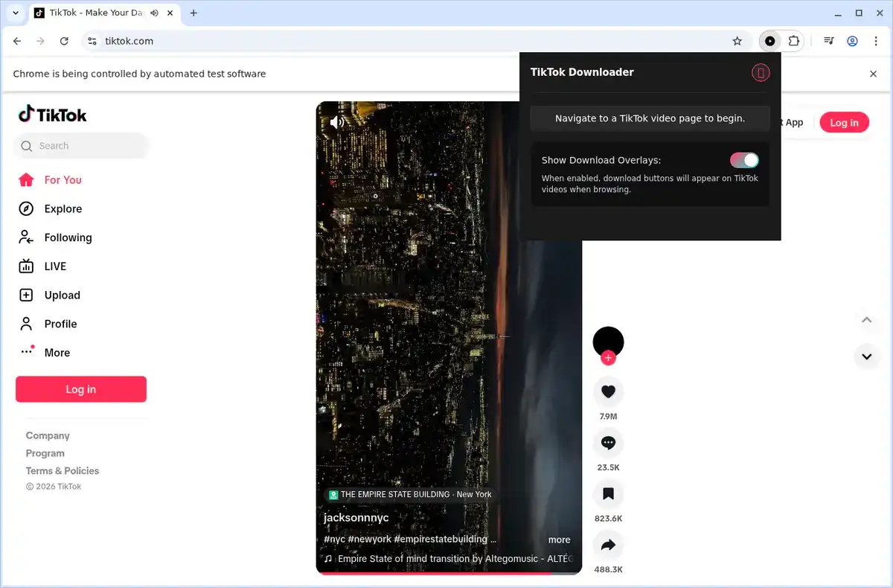Open a new browser tab
This screenshot has width=893, height=588.
coord(193,13)
